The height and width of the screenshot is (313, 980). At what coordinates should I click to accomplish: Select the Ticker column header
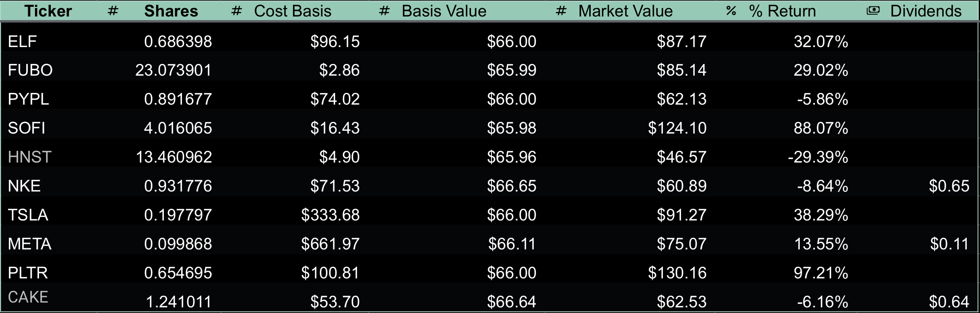pos(48,11)
